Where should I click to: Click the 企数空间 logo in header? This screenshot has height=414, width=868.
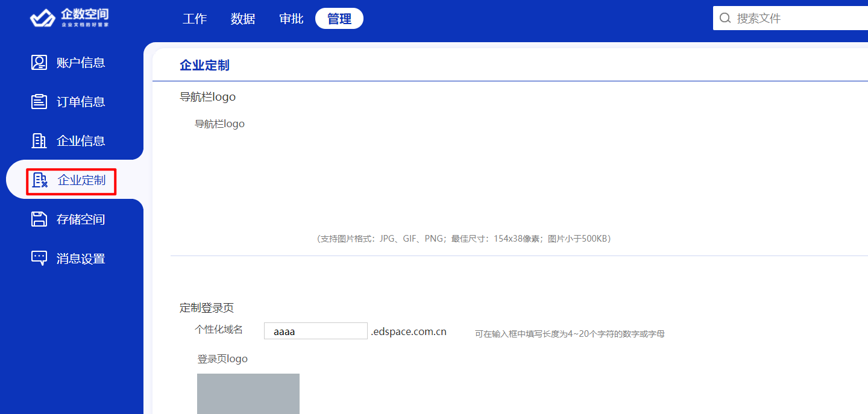click(69, 18)
